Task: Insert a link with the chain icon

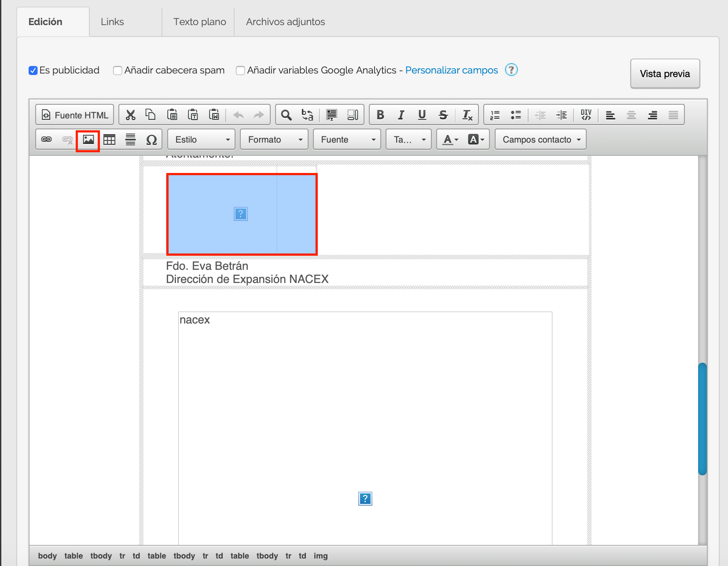Action: pyautogui.click(x=46, y=140)
